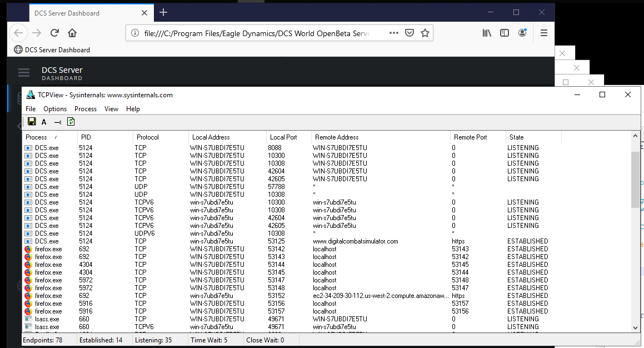644x348 pixels.
Task: Open the File menu in TCPView
Action: click(31, 109)
